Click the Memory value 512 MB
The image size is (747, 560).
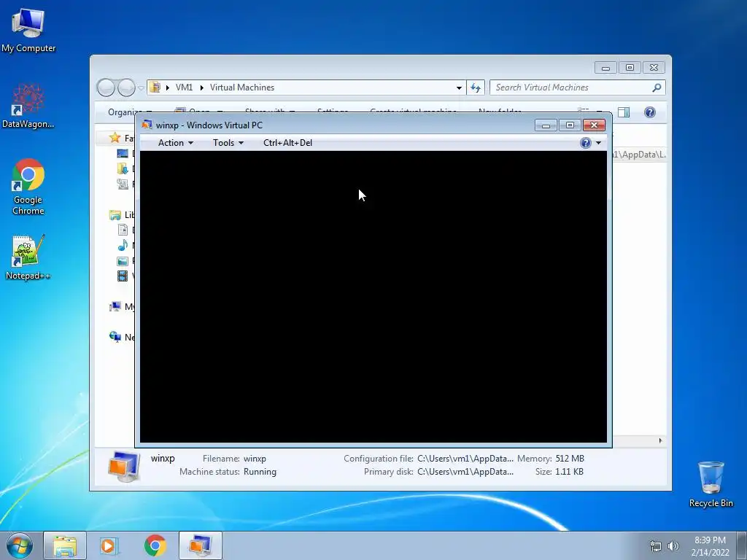[x=570, y=459]
